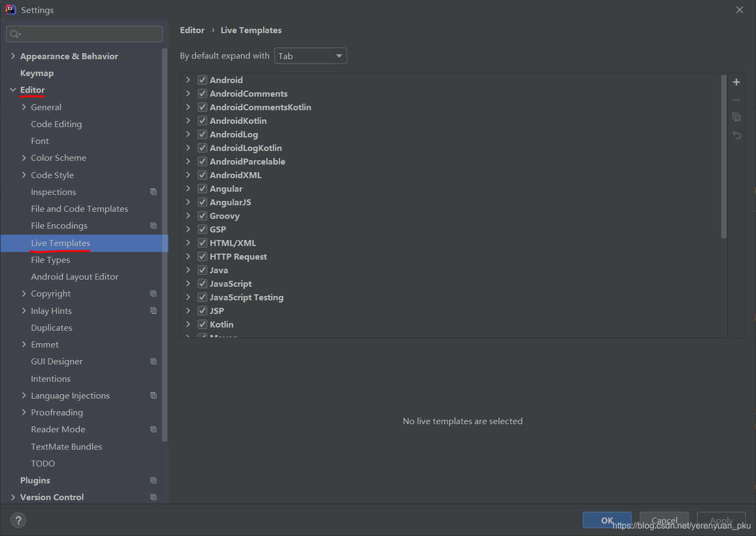The width and height of the screenshot is (756, 536).
Task: Click project-level icon next to GUI Designer
Action: (153, 361)
